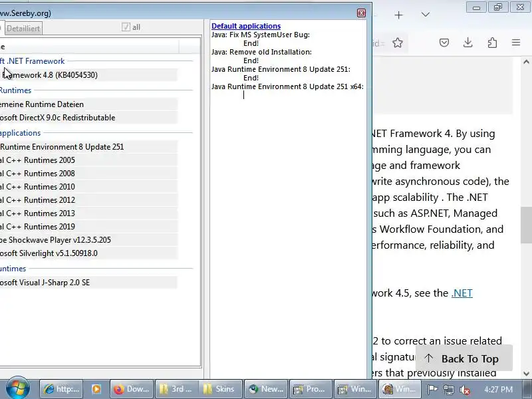Viewport: 532px width, 399px height.
Task: Click the Save to Pocket icon in Firefox
Action: tap(444, 43)
